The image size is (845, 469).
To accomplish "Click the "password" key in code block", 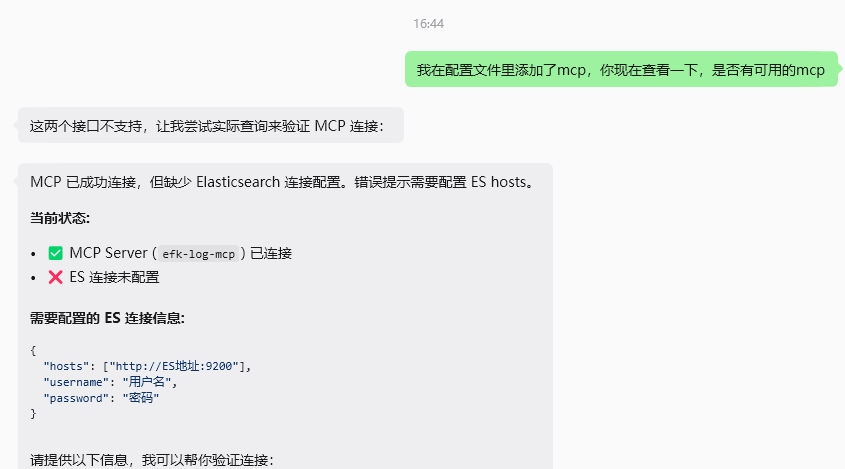I will (x=76, y=398).
